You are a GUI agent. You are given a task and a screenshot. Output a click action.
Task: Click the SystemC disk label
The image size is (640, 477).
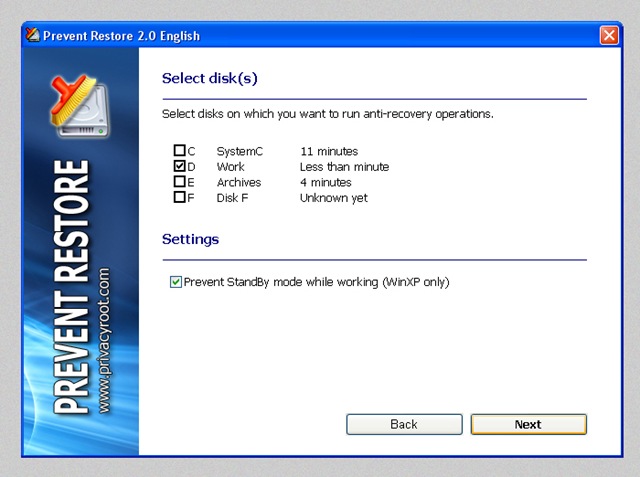(240, 151)
